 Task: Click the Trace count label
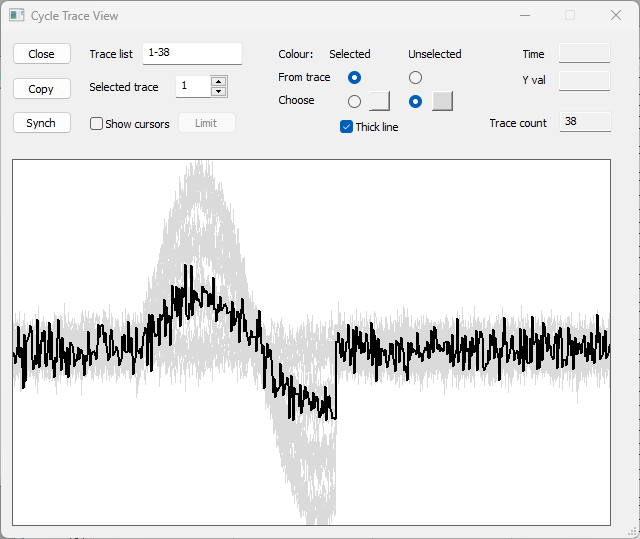(x=518, y=123)
